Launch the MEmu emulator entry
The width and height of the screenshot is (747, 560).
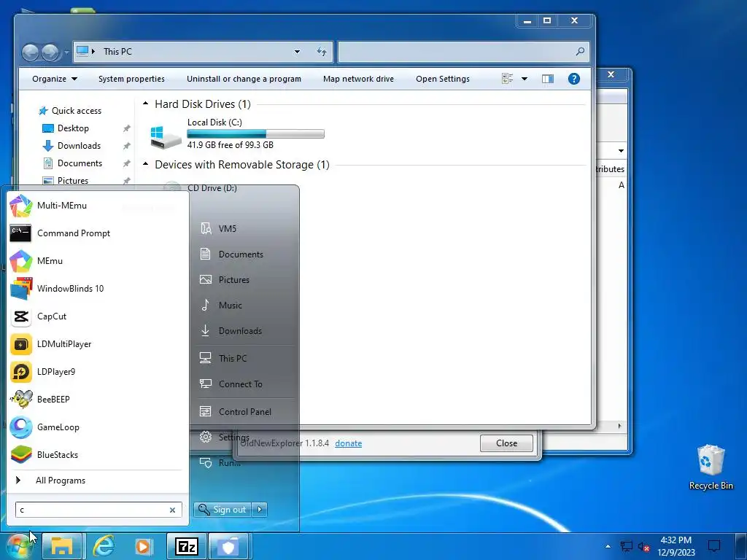pyautogui.click(x=36, y=261)
